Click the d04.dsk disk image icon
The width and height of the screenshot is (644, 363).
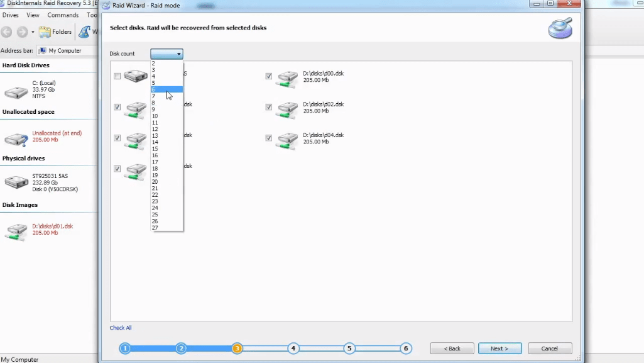click(287, 140)
